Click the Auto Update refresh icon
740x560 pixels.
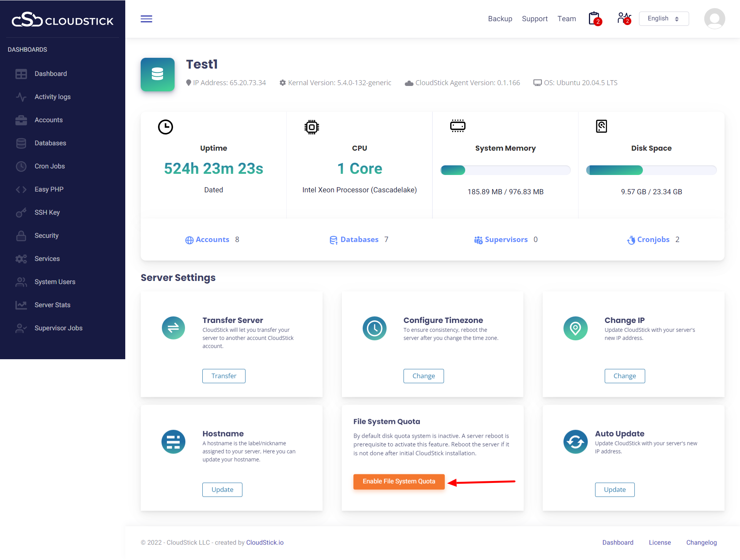pyautogui.click(x=575, y=442)
